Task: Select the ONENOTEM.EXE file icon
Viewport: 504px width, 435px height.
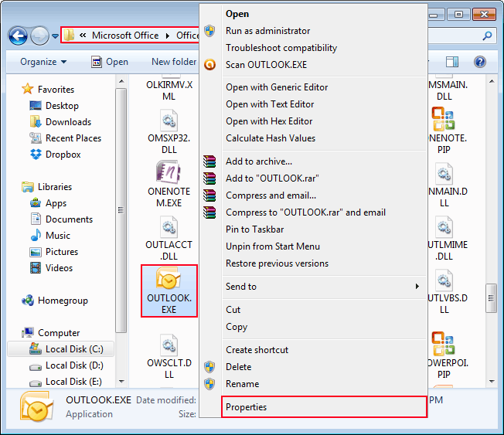Action: (x=168, y=172)
